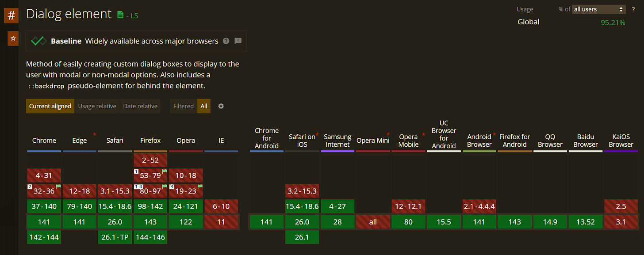Click the Edge column header
Screen dimensions: 644x255
[80, 141]
